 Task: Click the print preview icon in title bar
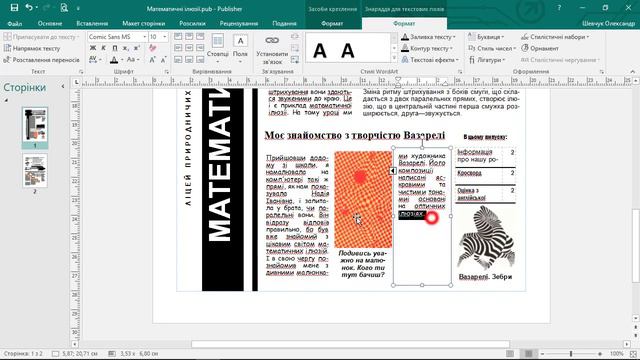coord(64,8)
